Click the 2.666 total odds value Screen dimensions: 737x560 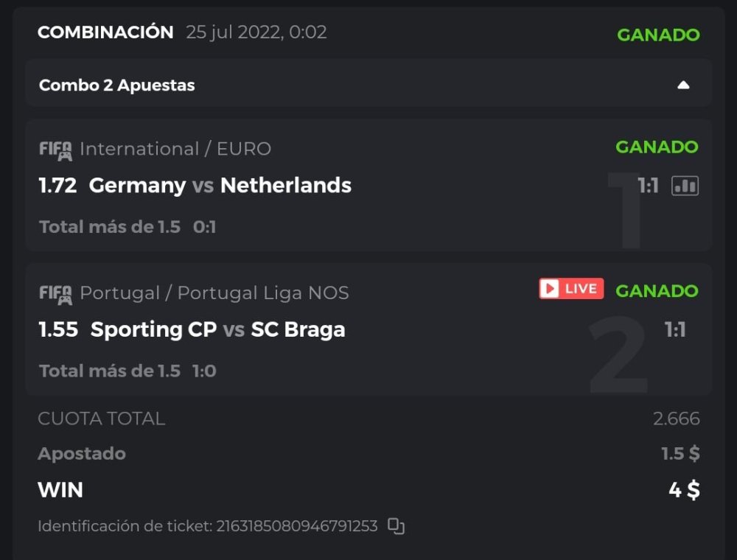coord(676,419)
